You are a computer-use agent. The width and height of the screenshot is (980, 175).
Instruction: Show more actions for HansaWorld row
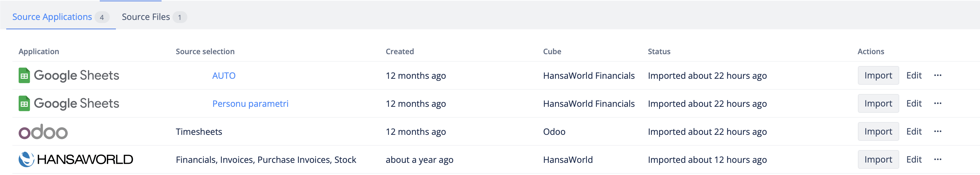pyautogui.click(x=937, y=159)
